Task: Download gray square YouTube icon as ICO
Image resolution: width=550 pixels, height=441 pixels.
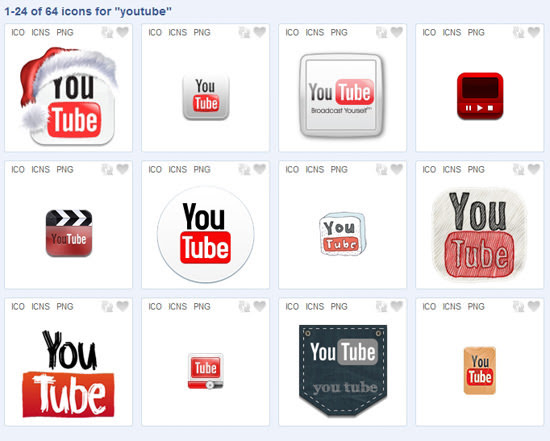Action: point(155,33)
